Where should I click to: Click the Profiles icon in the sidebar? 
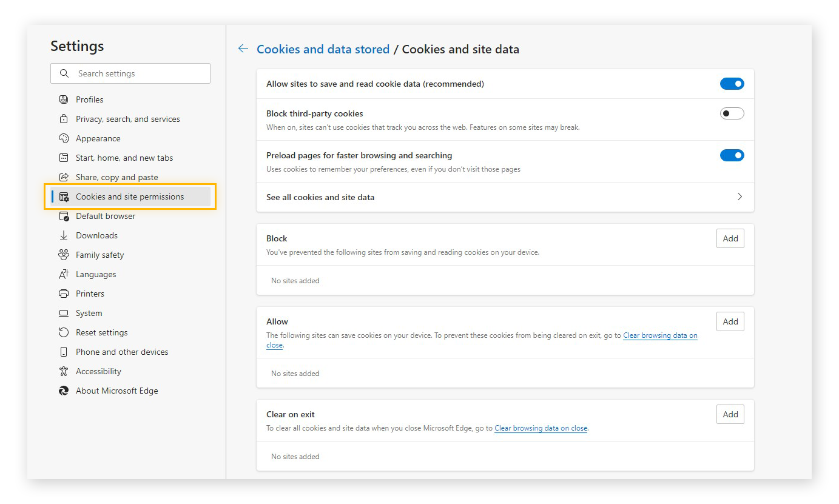pyautogui.click(x=63, y=99)
